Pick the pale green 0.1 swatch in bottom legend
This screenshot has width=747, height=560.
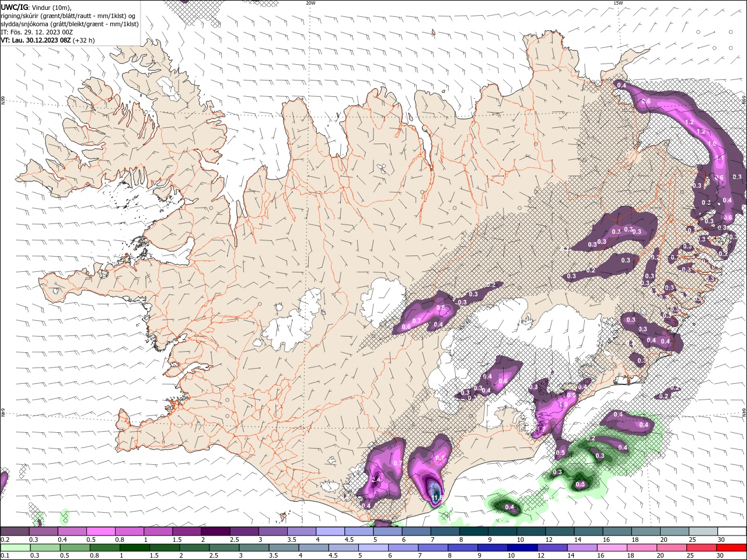point(15,548)
